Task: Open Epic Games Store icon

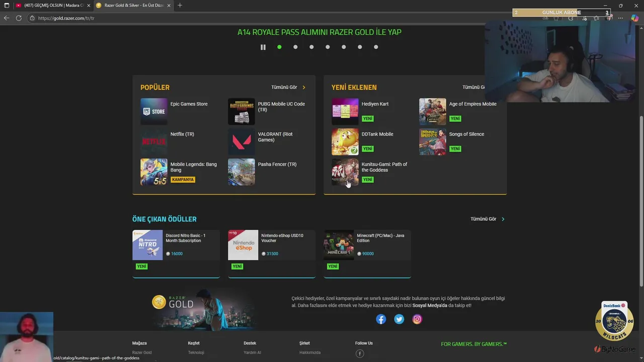Action: click(x=154, y=112)
